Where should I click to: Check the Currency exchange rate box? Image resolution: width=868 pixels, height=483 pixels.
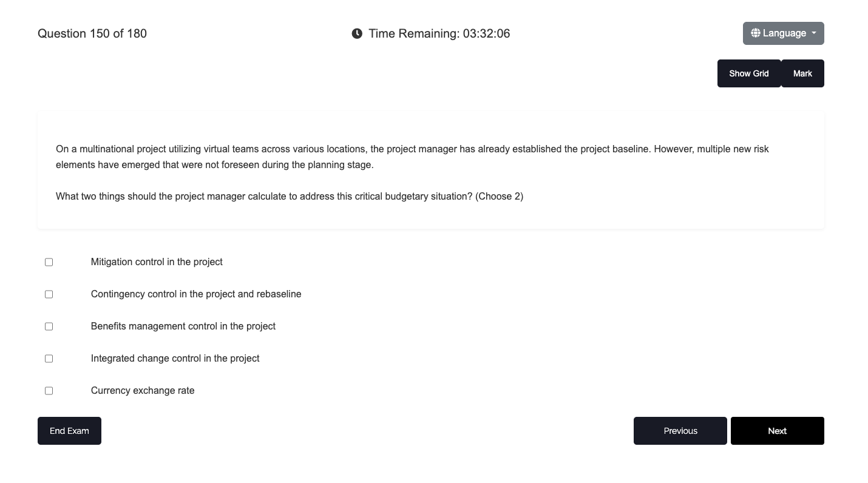49,391
